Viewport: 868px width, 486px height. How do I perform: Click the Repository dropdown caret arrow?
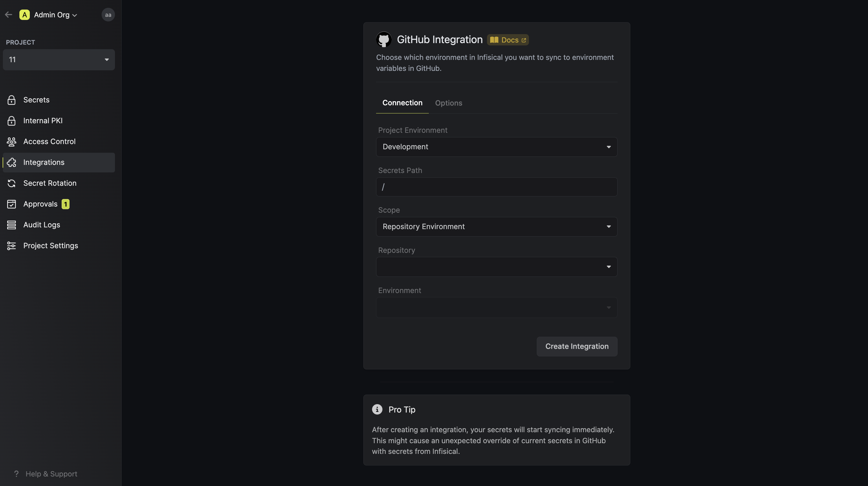(609, 267)
